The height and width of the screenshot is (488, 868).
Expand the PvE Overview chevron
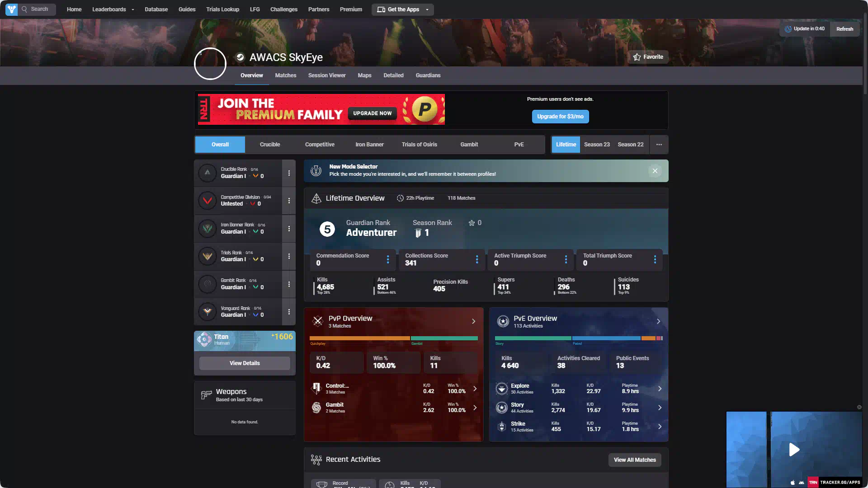click(x=658, y=321)
